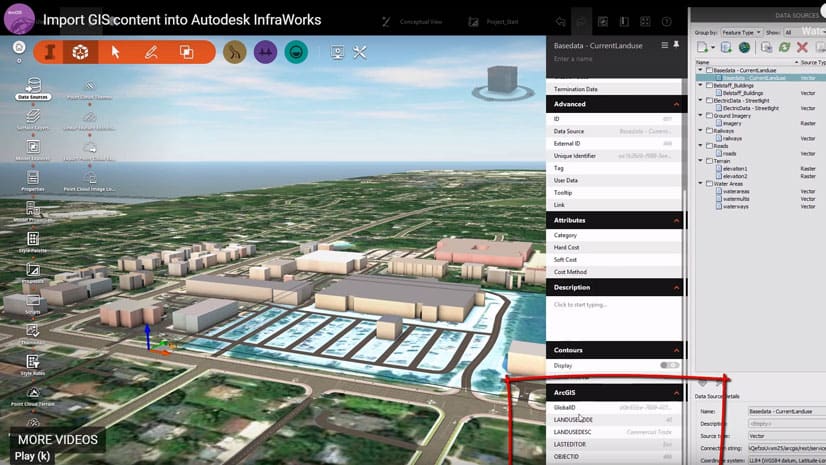Toggle the Contours Display switch

coord(669,365)
